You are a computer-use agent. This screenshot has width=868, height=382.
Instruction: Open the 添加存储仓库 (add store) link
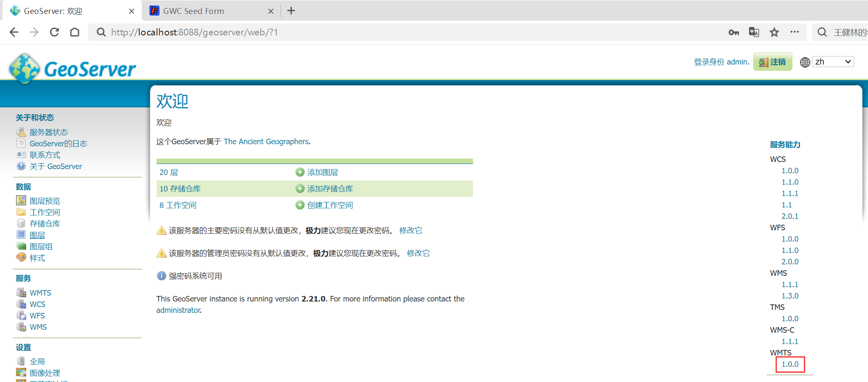(x=330, y=188)
